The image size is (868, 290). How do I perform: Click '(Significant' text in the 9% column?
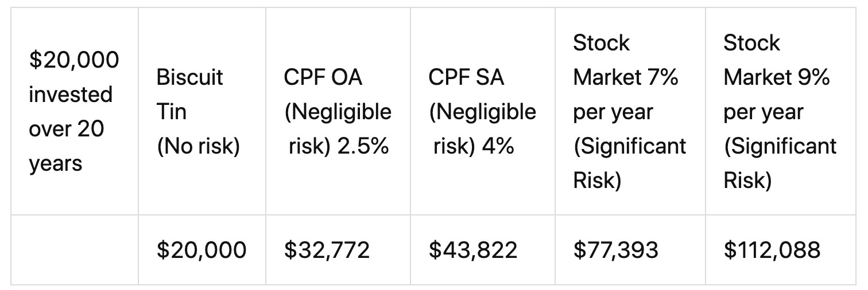[x=780, y=147]
